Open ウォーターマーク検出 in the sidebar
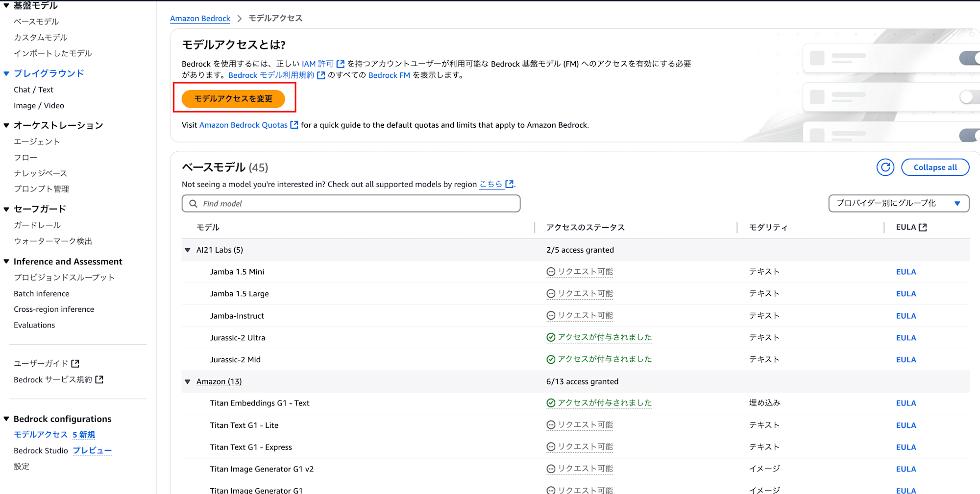The height and width of the screenshot is (494, 980). click(x=53, y=241)
